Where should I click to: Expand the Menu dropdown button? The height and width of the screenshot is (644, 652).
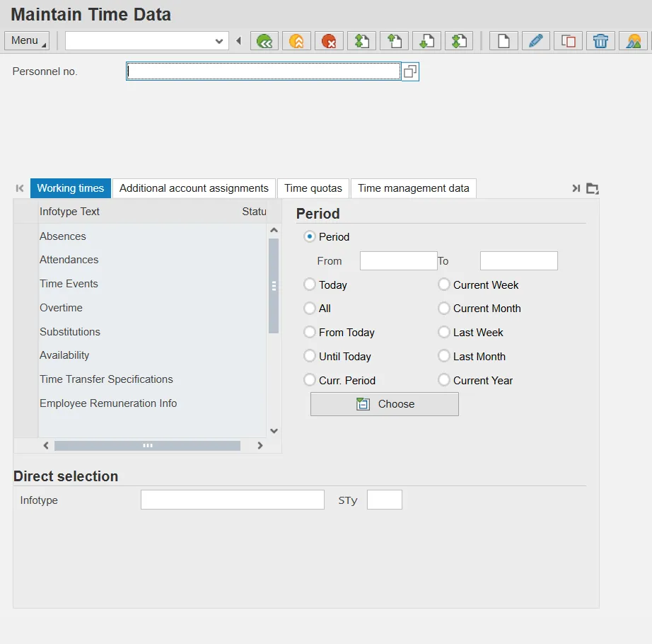(x=27, y=41)
